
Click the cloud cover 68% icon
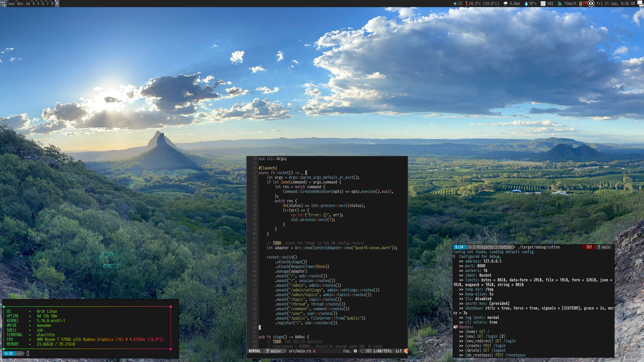(x=543, y=4)
